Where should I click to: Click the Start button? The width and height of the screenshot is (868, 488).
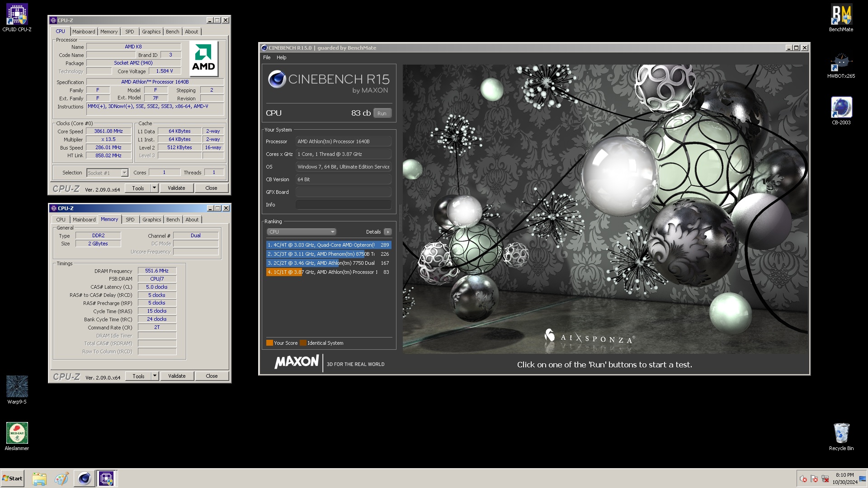tap(12, 479)
